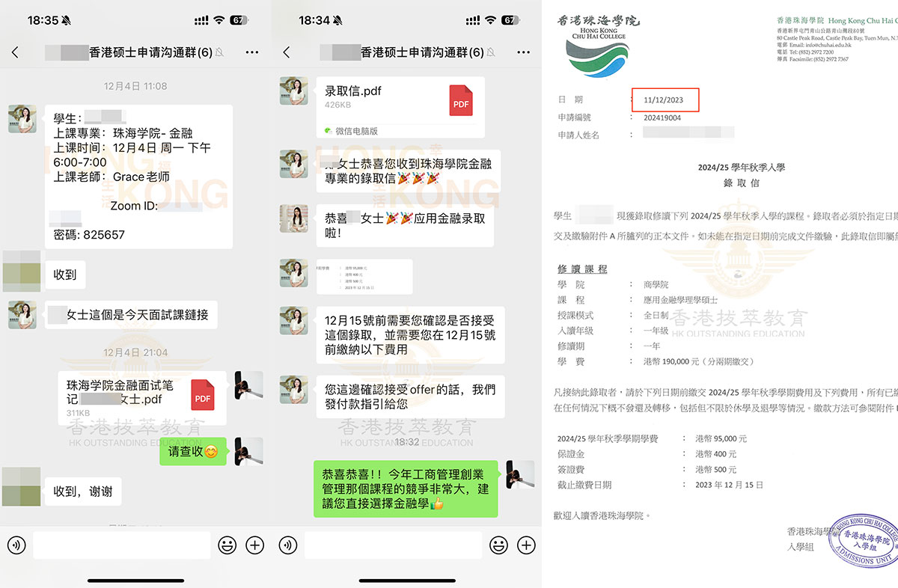Tap the voice message icon in the 18:34 chat
The height and width of the screenshot is (588, 898).
tap(287, 545)
